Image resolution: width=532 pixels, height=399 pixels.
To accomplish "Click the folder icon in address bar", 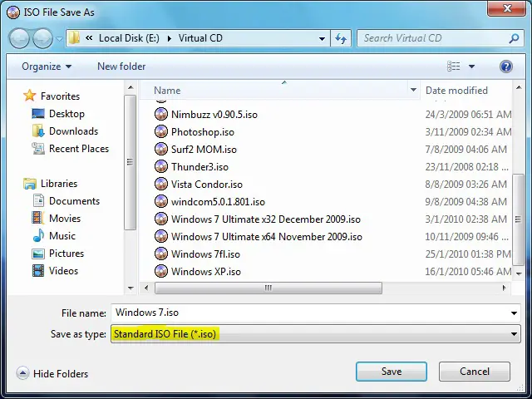I will 74,38.
